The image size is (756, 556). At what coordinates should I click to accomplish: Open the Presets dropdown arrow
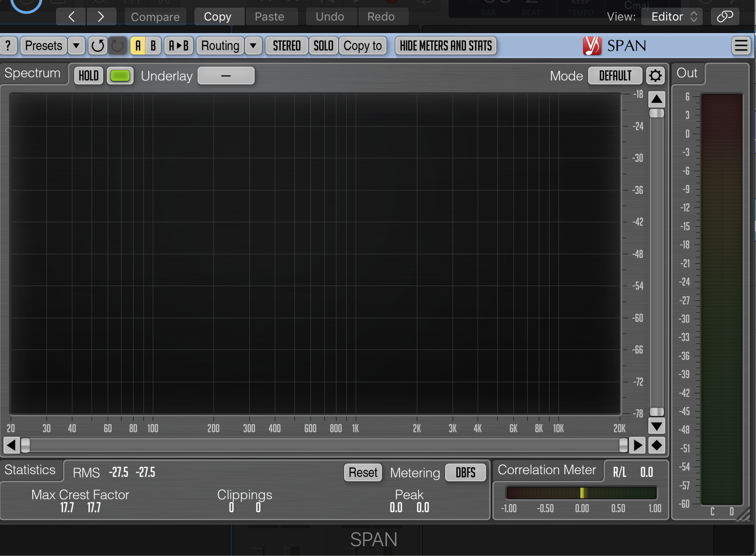point(76,46)
